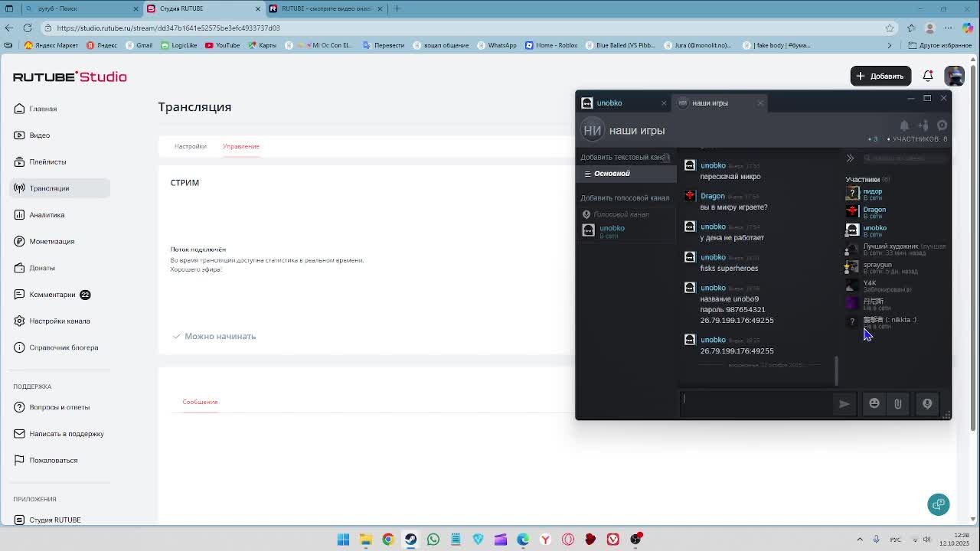This screenshot has height=551, width=980.
Task: Start voice chat microphone button
Action: tap(927, 404)
